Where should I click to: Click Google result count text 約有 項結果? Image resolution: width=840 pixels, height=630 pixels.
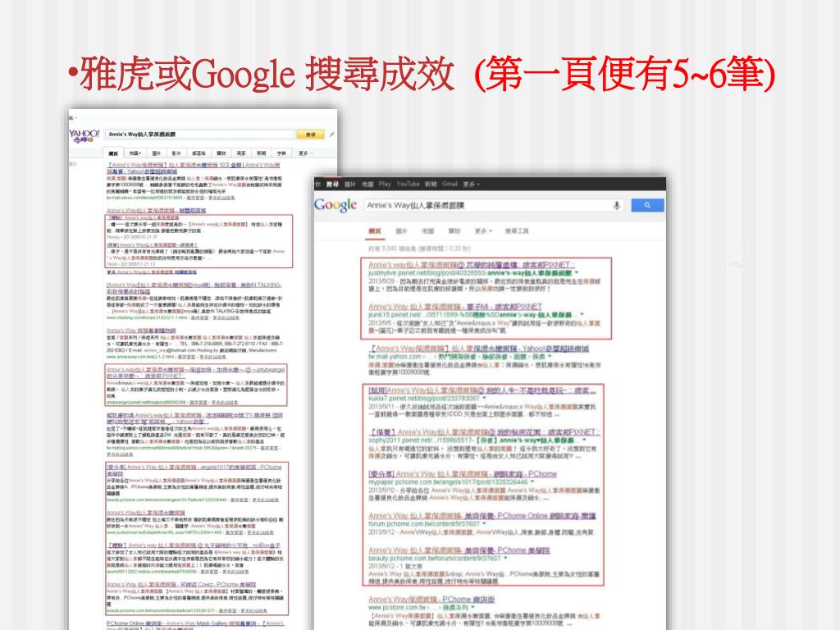pyautogui.click(x=419, y=249)
